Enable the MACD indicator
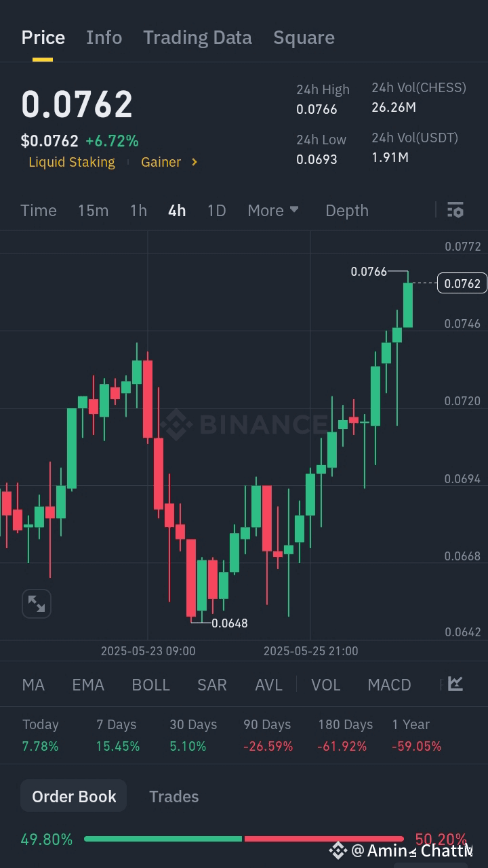The height and width of the screenshot is (868, 488). pyautogui.click(x=389, y=684)
